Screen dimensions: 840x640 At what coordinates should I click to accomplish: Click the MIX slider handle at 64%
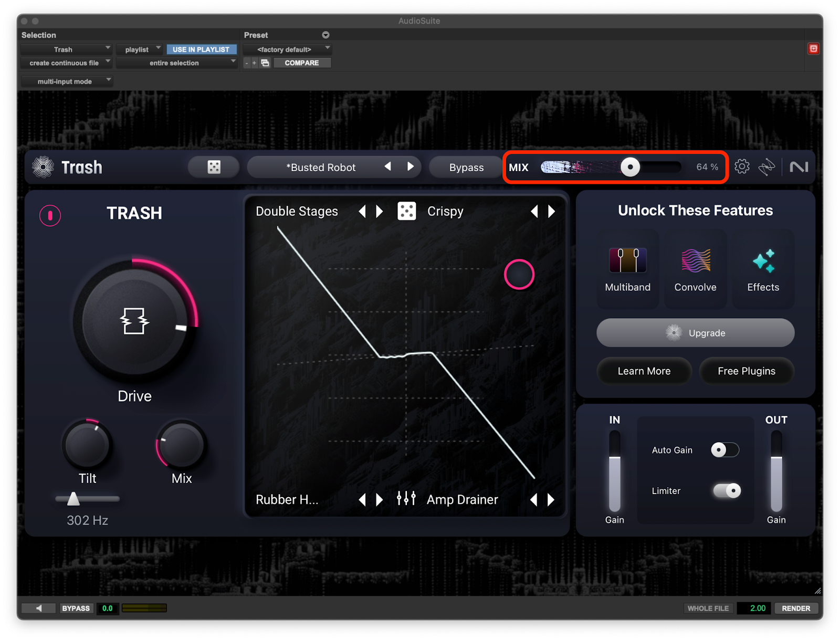pyautogui.click(x=630, y=167)
